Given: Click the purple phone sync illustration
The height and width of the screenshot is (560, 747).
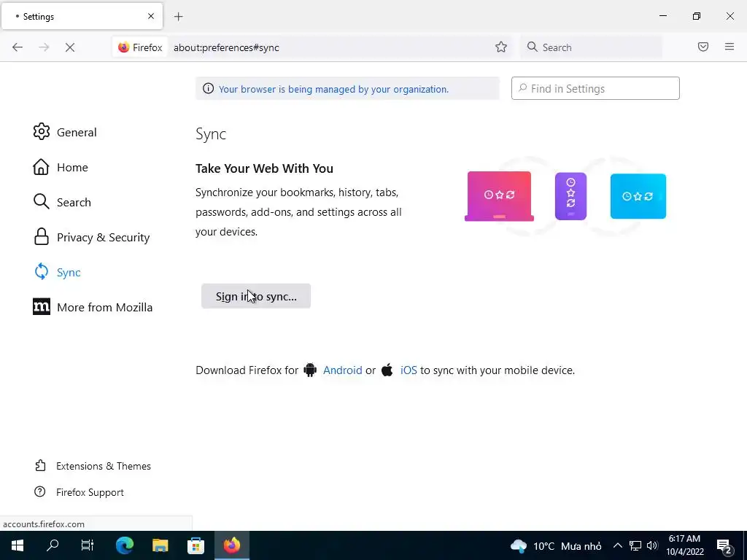Looking at the screenshot, I should click(570, 196).
